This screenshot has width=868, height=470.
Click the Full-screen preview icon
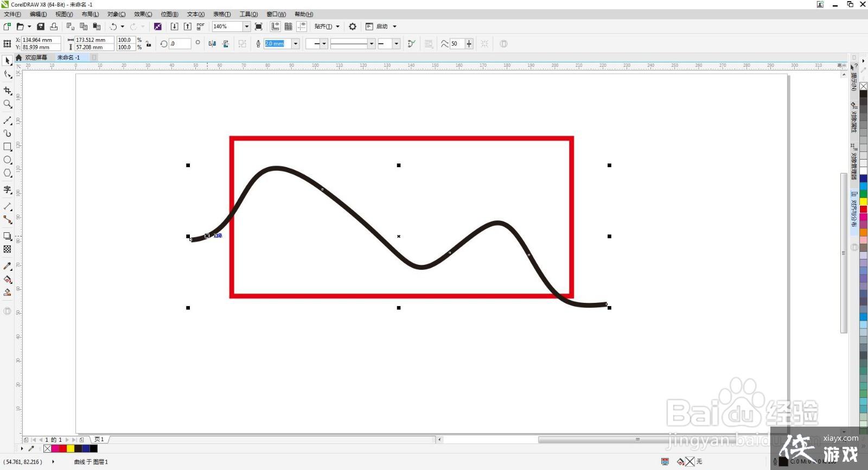tap(259, 26)
